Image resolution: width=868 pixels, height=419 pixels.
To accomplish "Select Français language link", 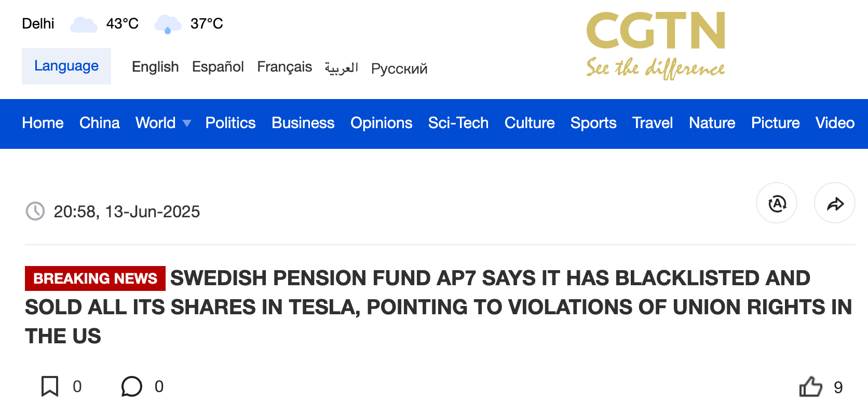I will (x=284, y=67).
